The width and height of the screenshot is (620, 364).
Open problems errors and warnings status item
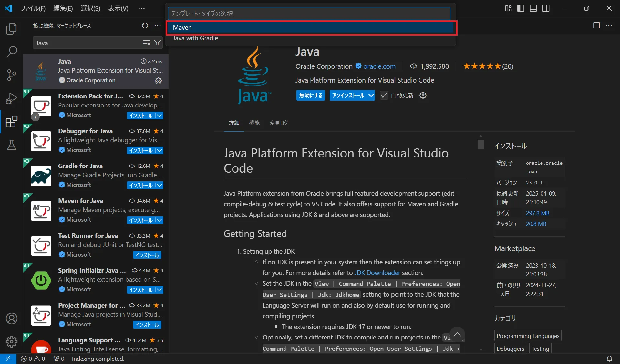click(33, 359)
